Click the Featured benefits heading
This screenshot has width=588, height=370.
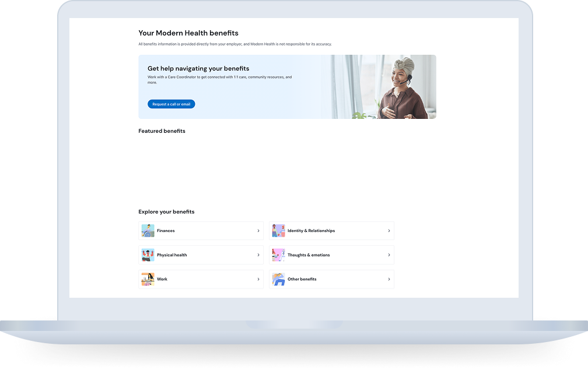pyautogui.click(x=162, y=131)
